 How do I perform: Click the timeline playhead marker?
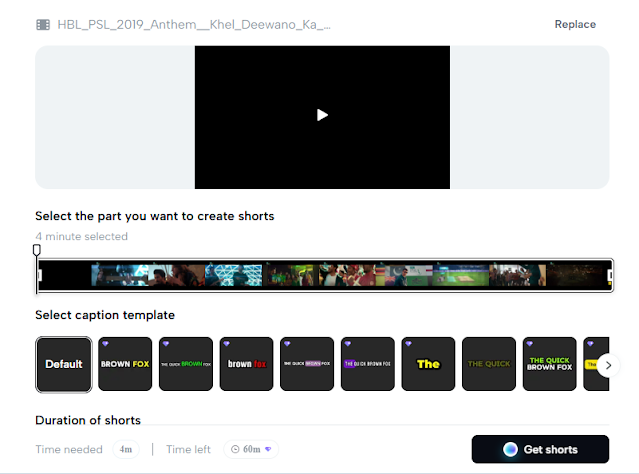click(37, 249)
